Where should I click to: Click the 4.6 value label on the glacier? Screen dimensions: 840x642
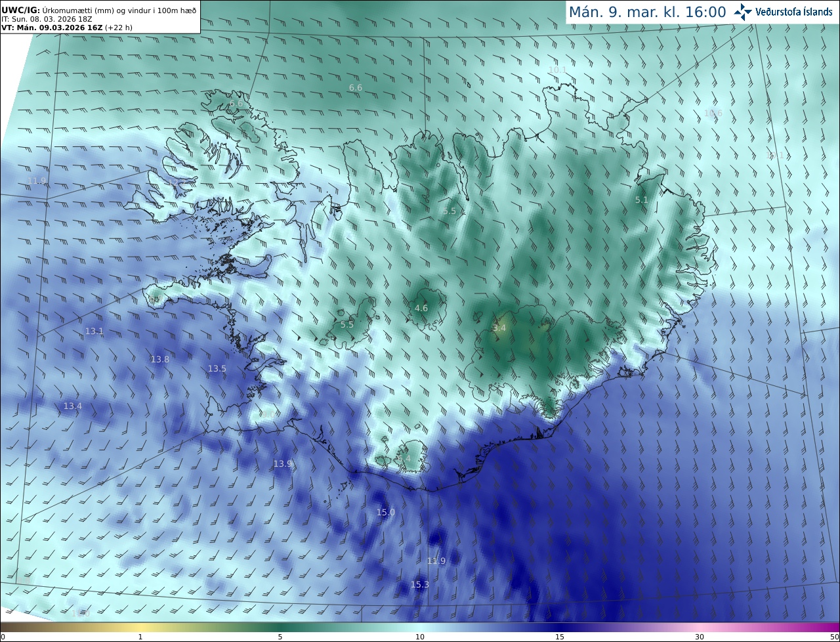(421, 309)
